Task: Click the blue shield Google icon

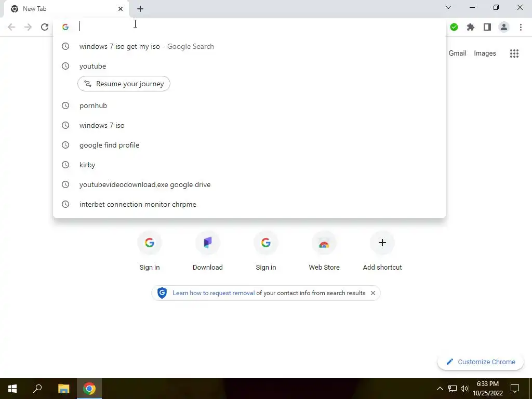Action: click(162, 293)
